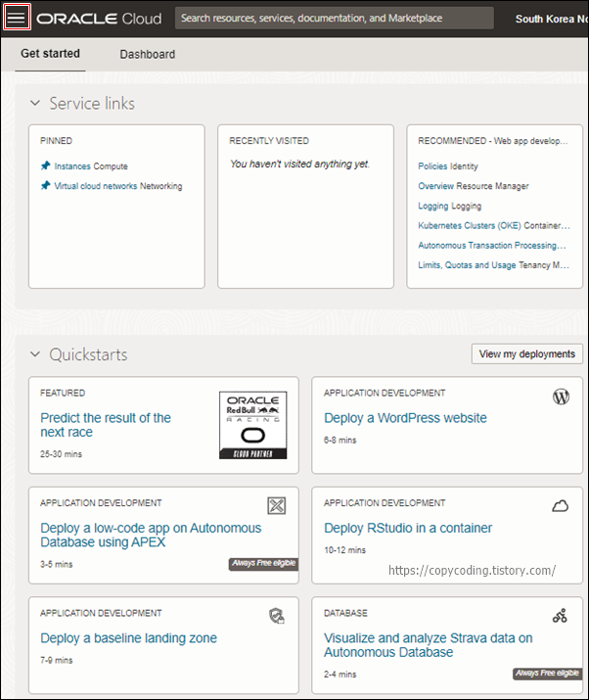Click the 6-8 mins duration text

click(x=340, y=441)
